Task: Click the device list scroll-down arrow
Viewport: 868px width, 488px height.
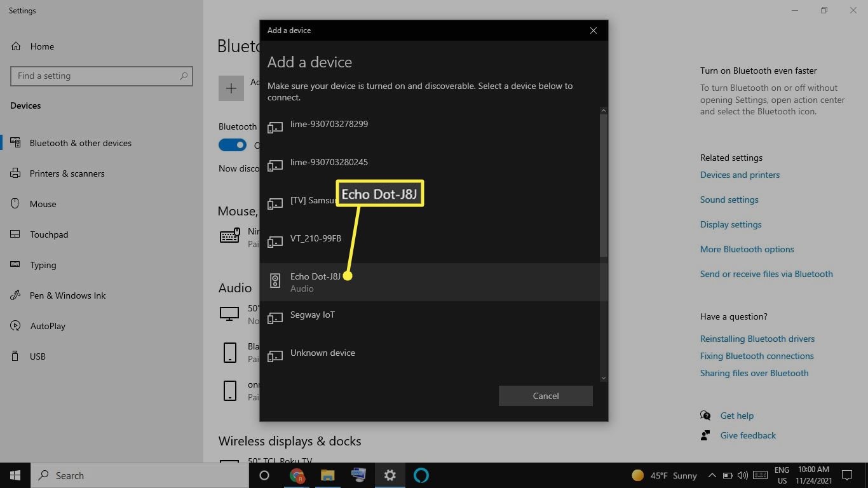Action: click(604, 378)
